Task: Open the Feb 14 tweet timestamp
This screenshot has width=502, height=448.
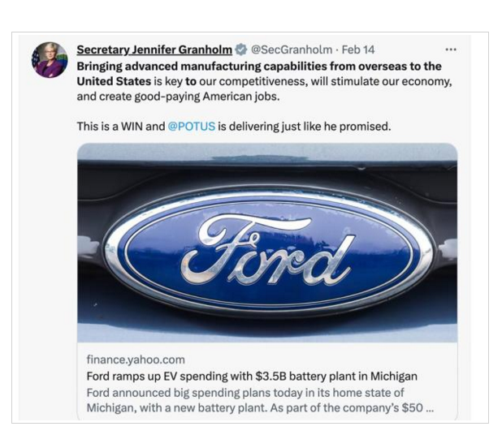Action: pyautogui.click(x=358, y=50)
